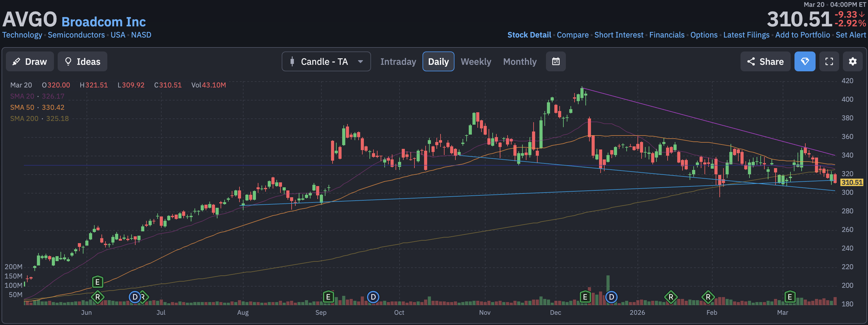This screenshot has height=325, width=868.
Task: Share this AVGO chart
Action: [x=765, y=61]
